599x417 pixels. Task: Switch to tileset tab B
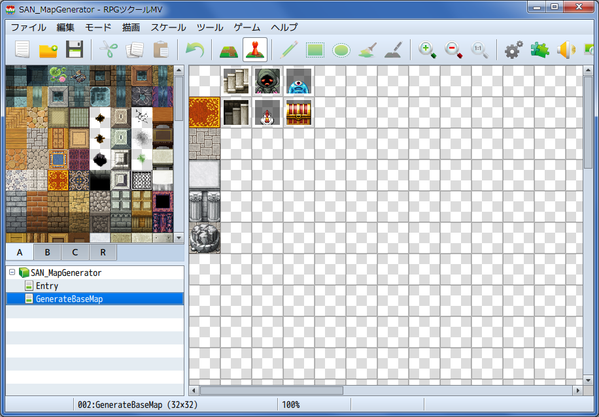click(47, 252)
